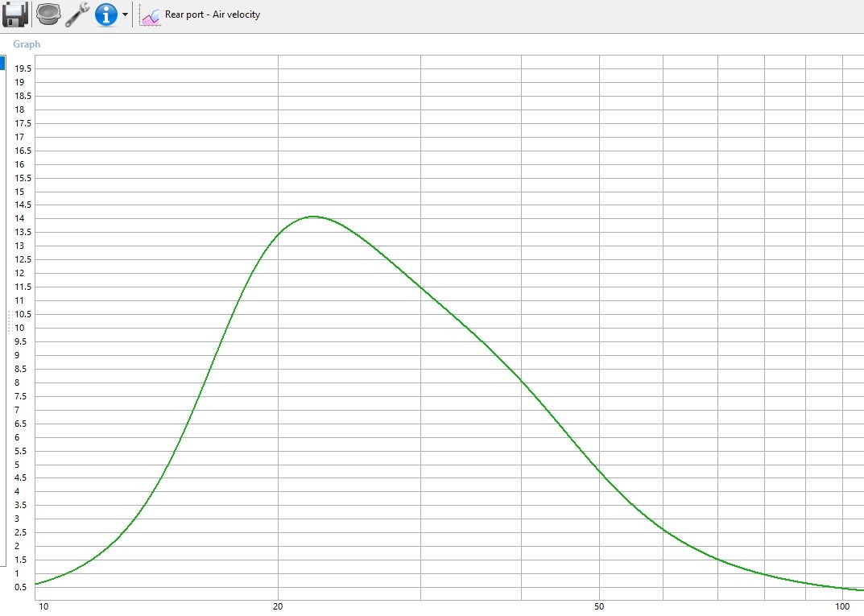Click the 2.5 y-axis label
The width and height of the screenshot is (864, 616).
pyautogui.click(x=20, y=532)
